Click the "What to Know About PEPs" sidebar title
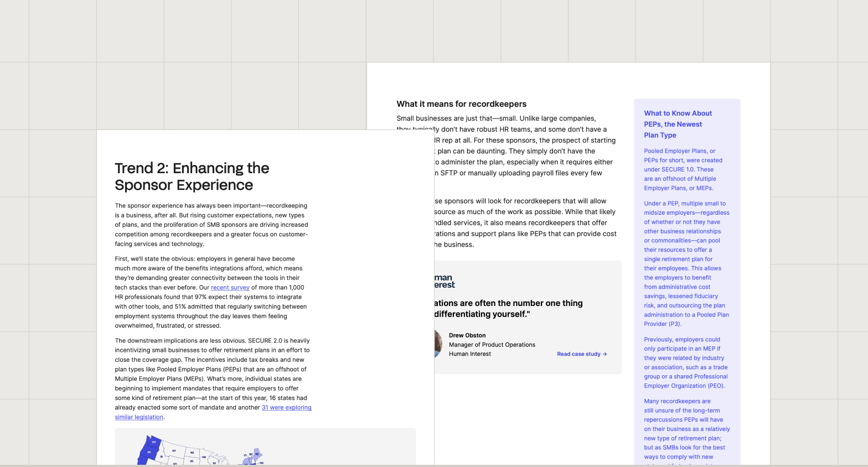The image size is (868, 467). tap(678, 124)
